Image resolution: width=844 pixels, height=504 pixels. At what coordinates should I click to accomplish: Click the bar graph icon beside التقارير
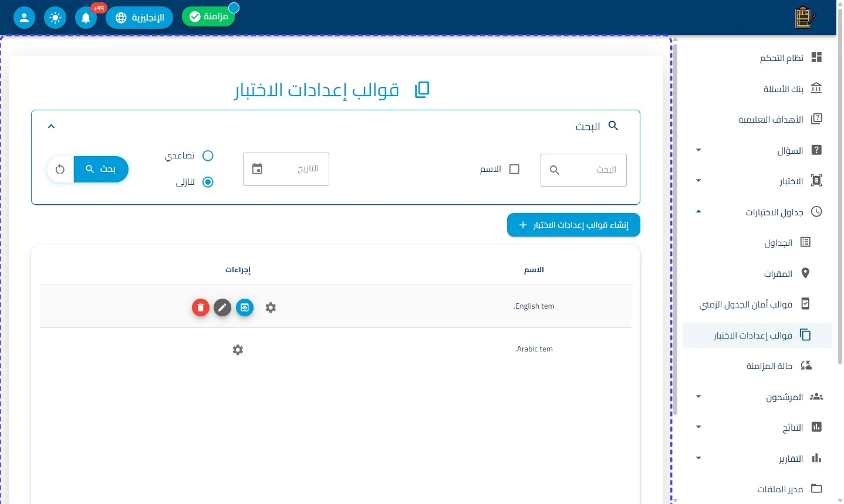tap(816, 458)
